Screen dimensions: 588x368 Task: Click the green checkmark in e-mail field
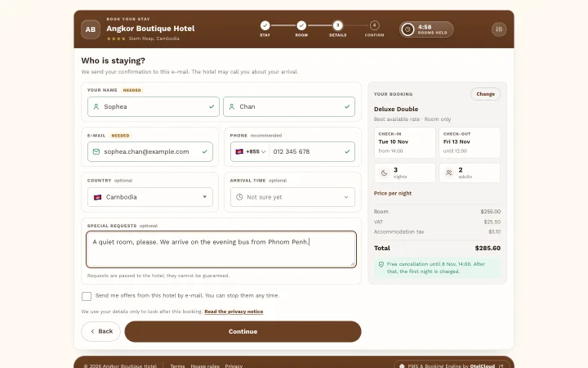(x=205, y=152)
